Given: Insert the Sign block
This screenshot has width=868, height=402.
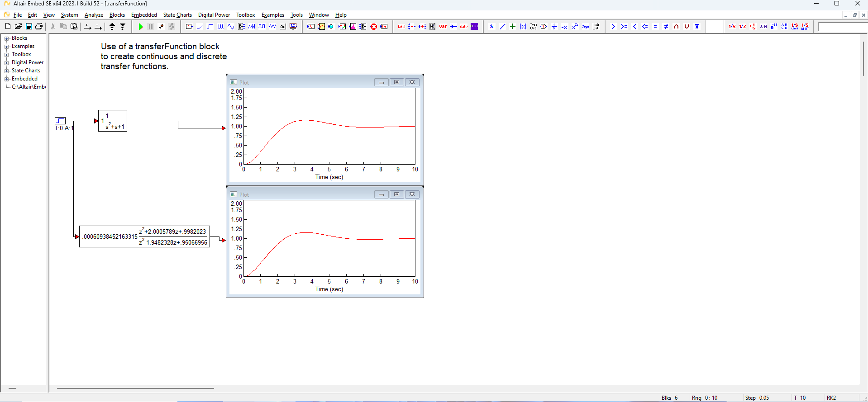Looking at the screenshot, I should [x=585, y=27].
